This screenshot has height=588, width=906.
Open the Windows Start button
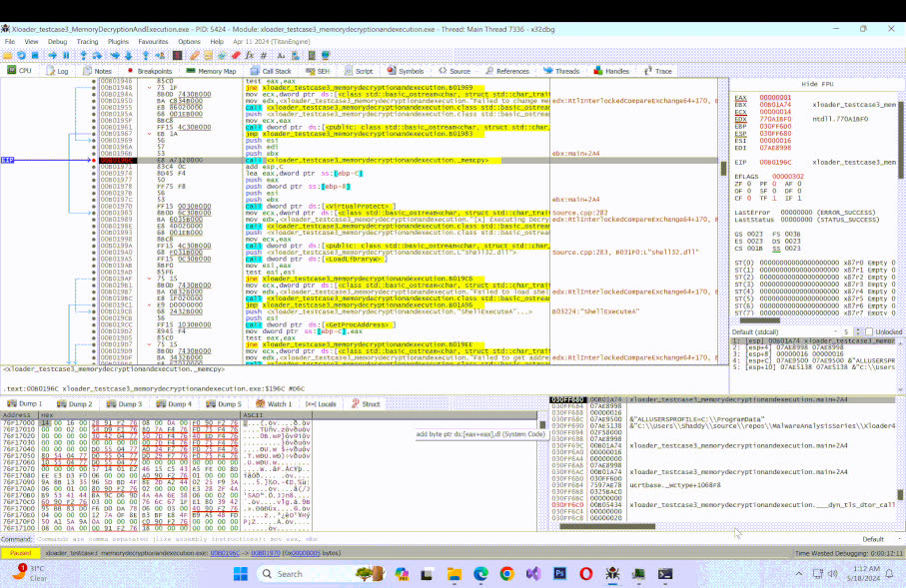point(241,574)
